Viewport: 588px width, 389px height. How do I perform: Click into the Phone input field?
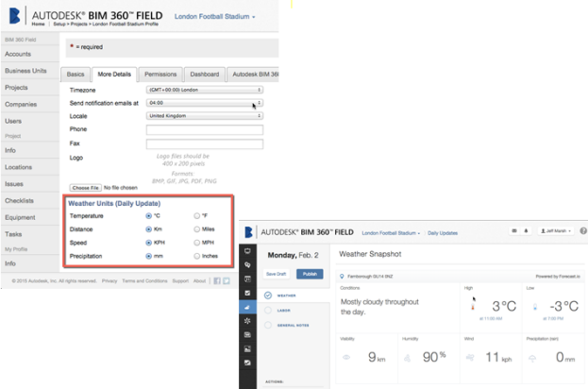click(x=205, y=129)
